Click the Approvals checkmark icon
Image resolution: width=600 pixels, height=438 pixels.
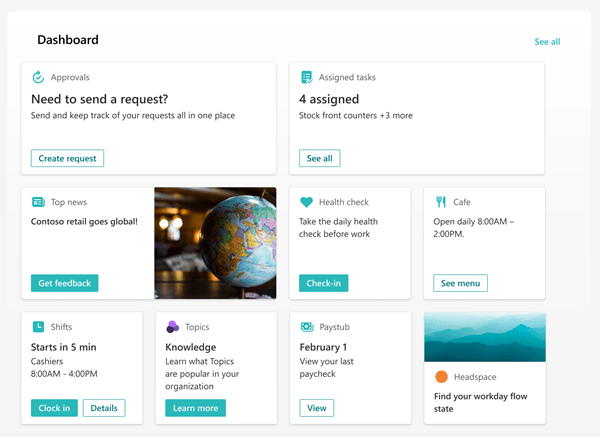click(x=38, y=77)
